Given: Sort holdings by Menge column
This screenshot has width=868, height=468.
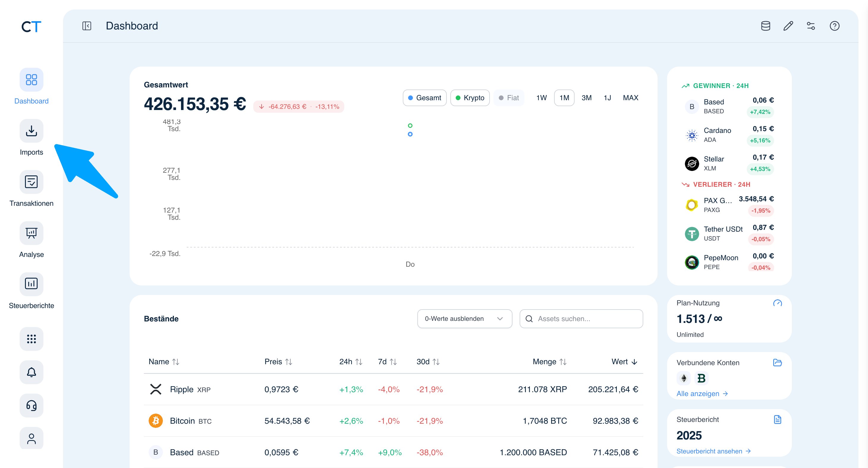Looking at the screenshot, I should tap(550, 362).
